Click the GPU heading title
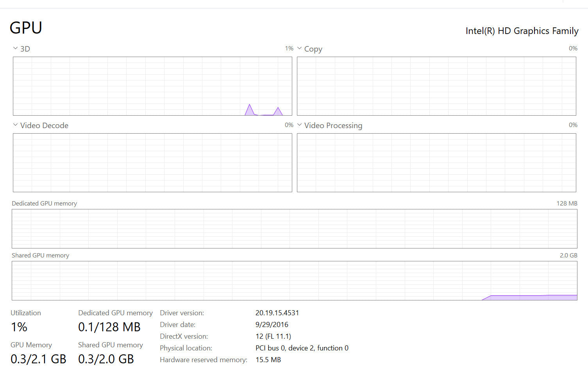 tap(26, 28)
